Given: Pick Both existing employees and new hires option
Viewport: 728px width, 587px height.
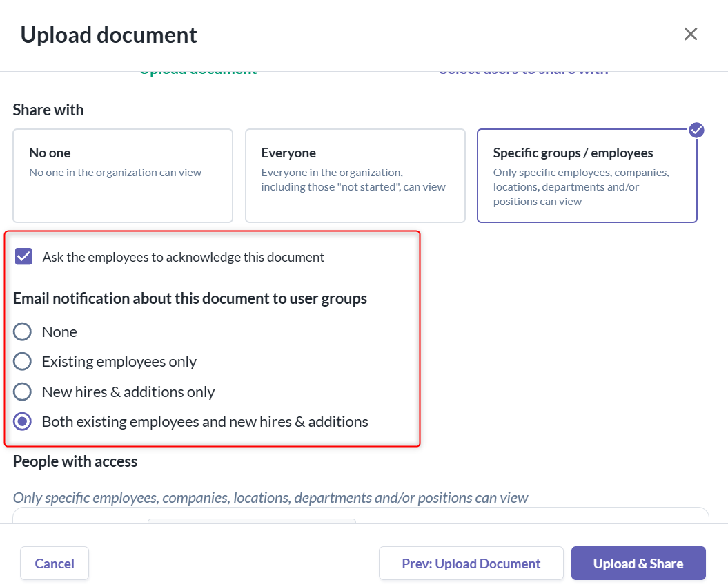Looking at the screenshot, I should tap(22, 421).
